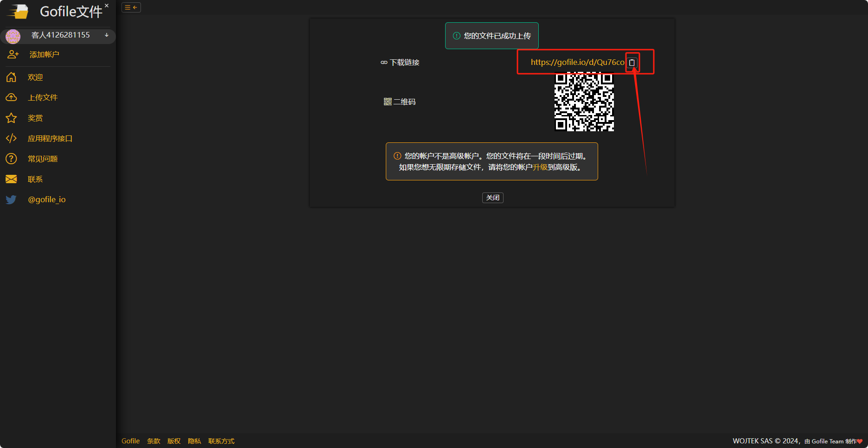Viewport: 868px width, 448px height.
Task: Click the envelope contact icon
Action: tap(11, 179)
